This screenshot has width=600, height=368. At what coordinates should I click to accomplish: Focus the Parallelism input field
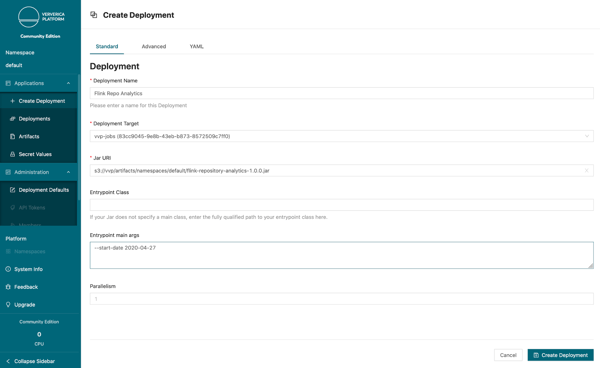341,299
